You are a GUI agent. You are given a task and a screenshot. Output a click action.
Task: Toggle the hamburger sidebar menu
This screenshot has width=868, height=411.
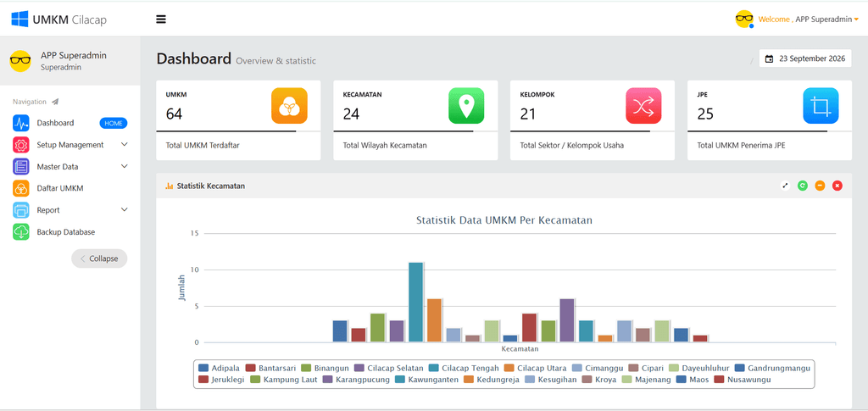tap(161, 19)
